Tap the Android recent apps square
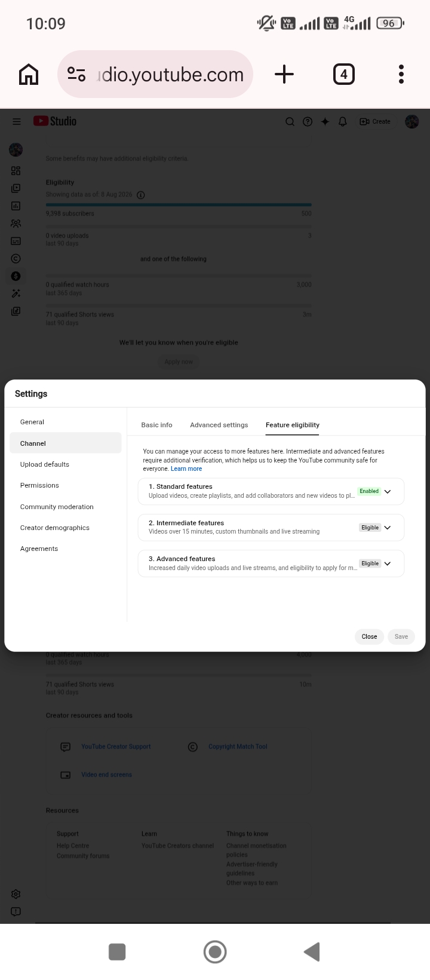The height and width of the screenshot is (980, 430). (x=117, y=951)
